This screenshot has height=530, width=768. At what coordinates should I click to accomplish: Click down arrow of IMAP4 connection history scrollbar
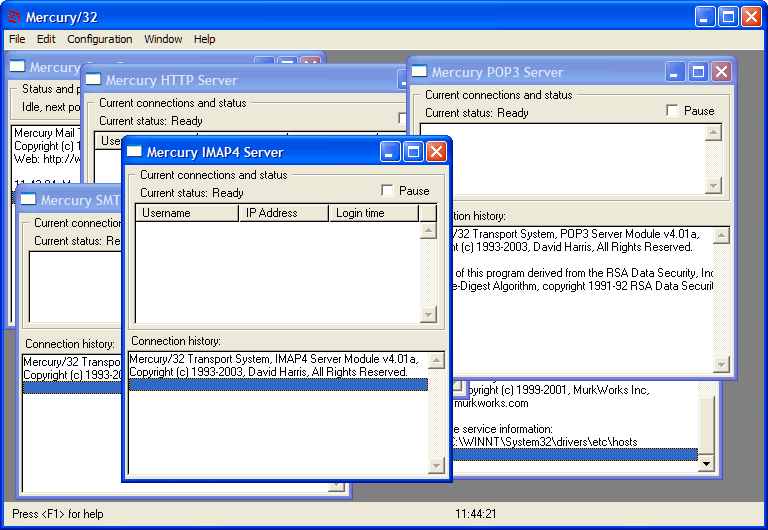pos(436,465)
